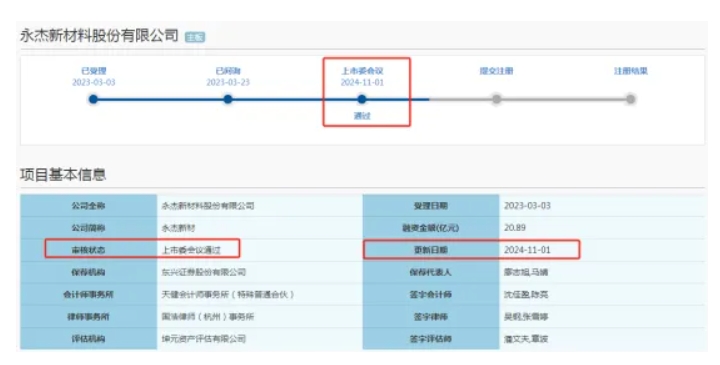Click the names beside 签字评估师
The width and height of the screenshot is (720, 365).
point(526,339)
